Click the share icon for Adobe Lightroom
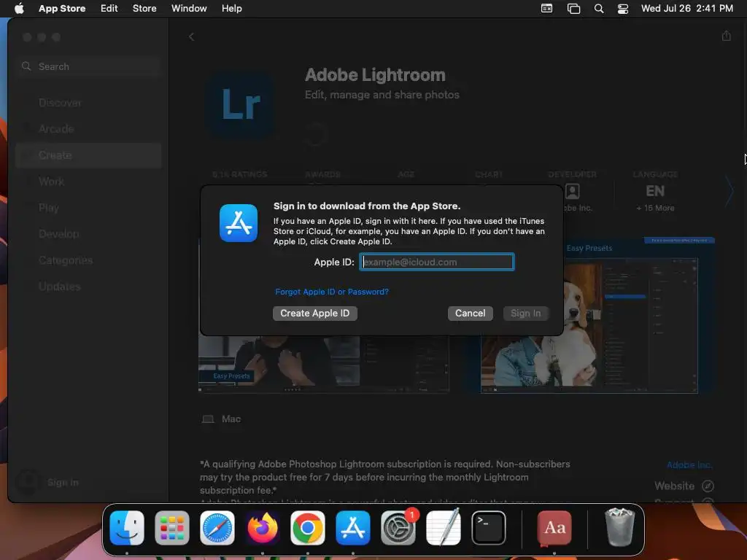This screenshot has width=747, height=560. pyautogui.click(x=726, y=36)
